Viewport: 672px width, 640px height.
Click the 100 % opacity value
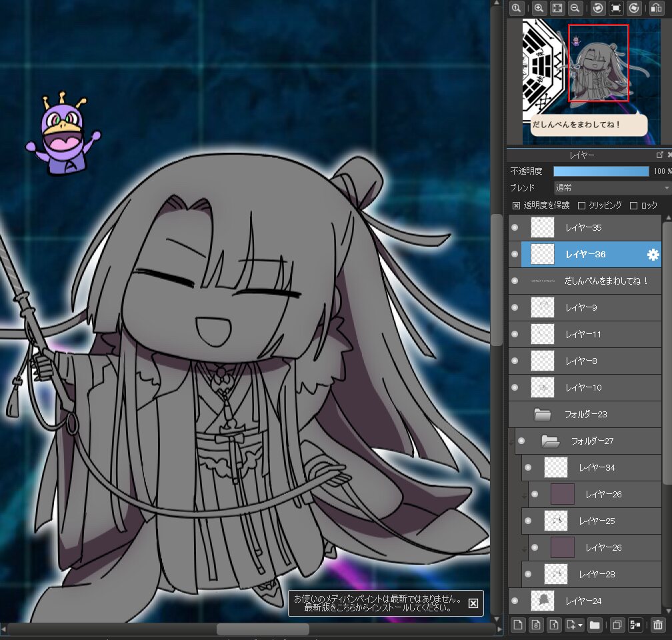click(663, 171)
